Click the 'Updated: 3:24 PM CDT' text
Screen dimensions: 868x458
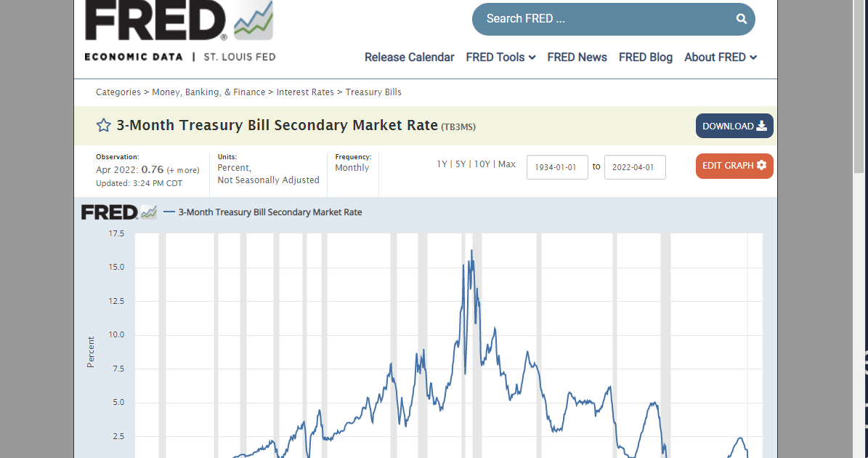pos(139,183)
